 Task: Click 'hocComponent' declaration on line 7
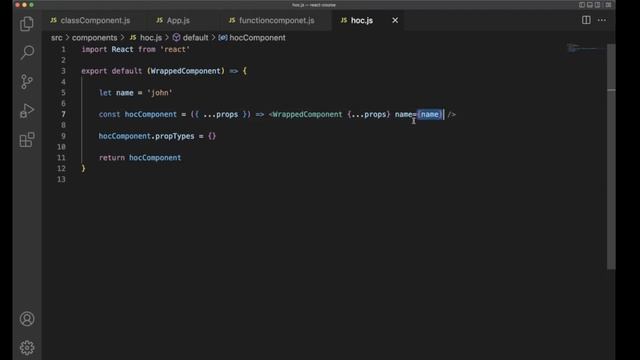click(x=151, y=114)
